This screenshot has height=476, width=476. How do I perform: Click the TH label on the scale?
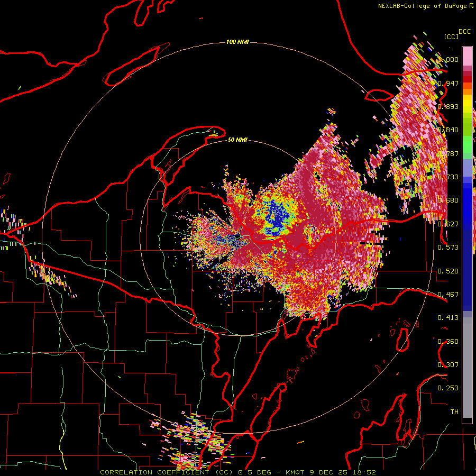coord(454,412)
